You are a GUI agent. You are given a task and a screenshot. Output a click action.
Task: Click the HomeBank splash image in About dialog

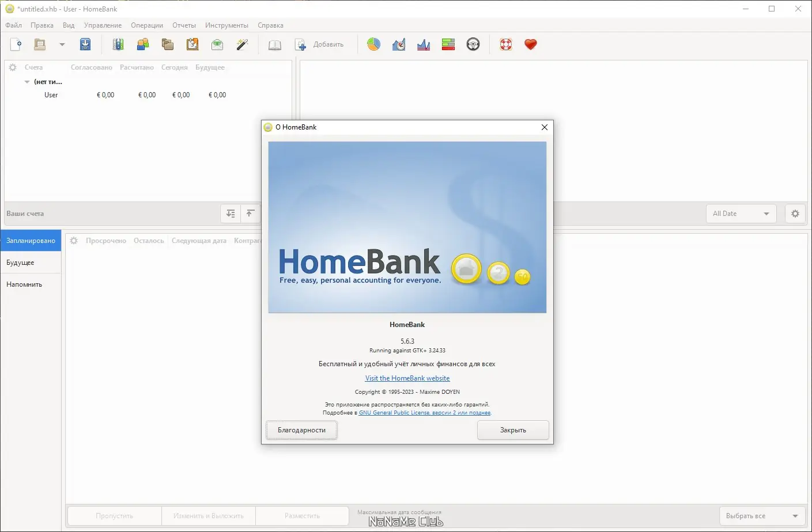point(407,227)
